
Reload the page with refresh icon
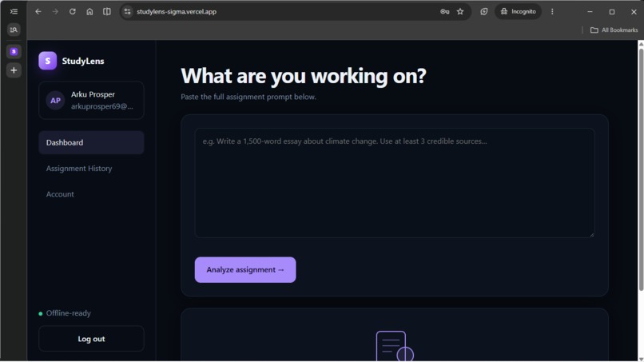point(72,11)
